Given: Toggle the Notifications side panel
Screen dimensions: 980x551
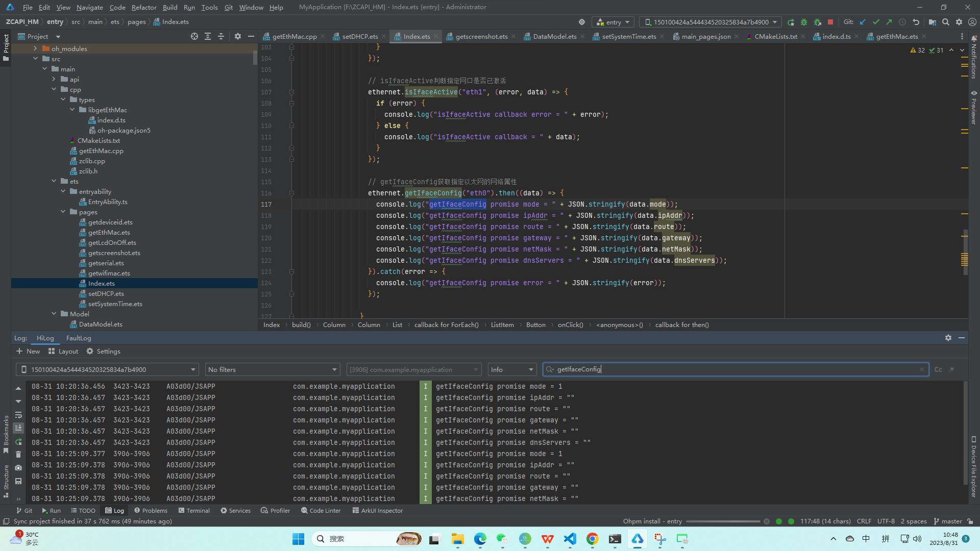Looking at the screenshot, I should pos(974,57).
